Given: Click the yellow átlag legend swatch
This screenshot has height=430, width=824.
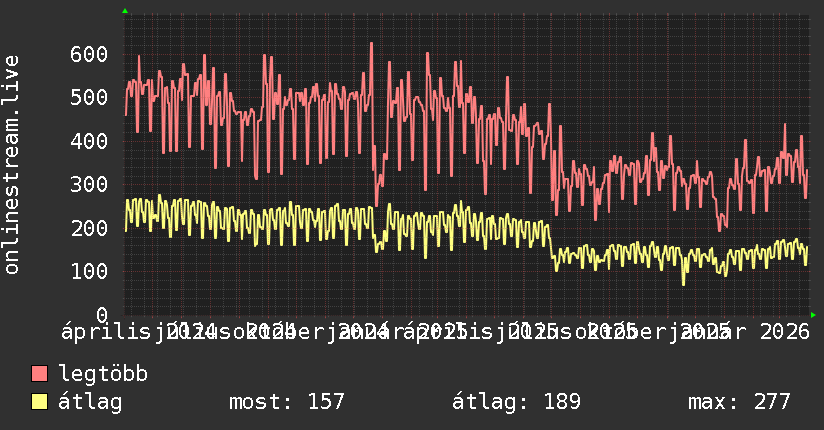Looking at the screenshot, I should [39, 402].
